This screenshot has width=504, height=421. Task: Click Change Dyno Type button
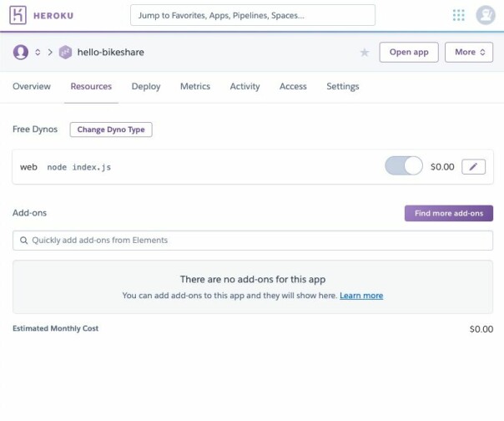(x=111, y=129)
